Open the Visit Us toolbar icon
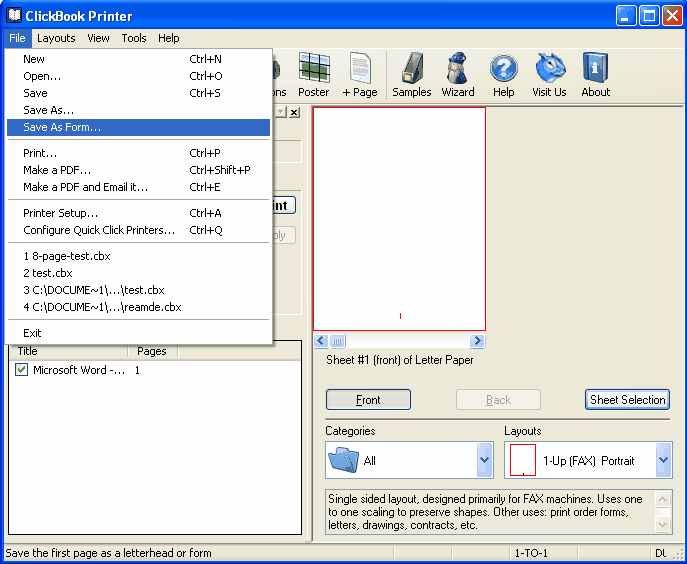687x564 pixels. 549,74
